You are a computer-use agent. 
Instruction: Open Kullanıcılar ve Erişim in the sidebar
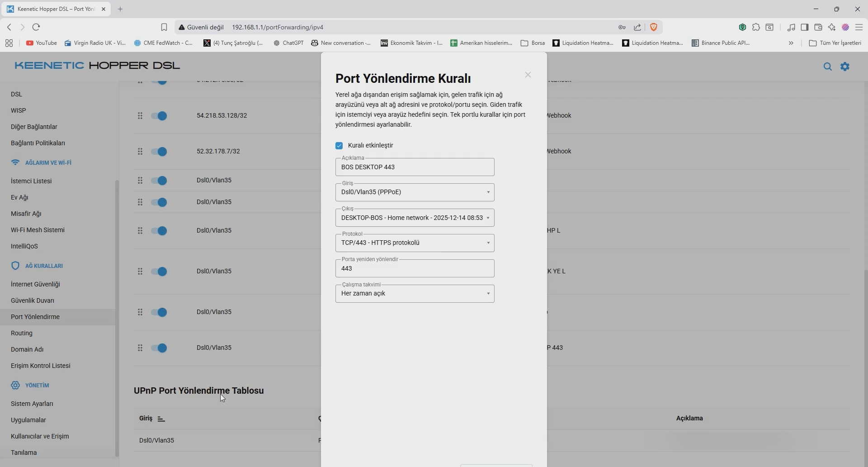[x=40, y=436]
